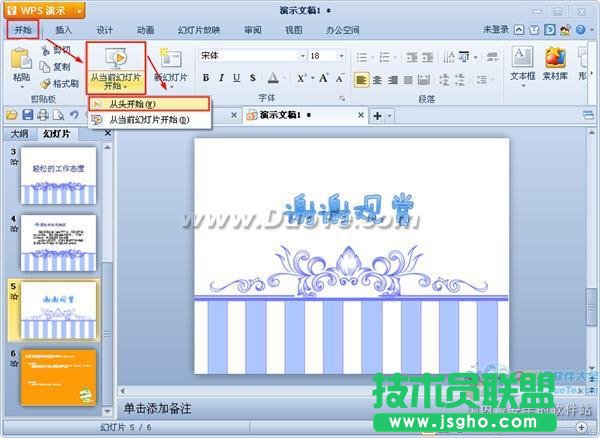Click the Print icon in quick toolbar

point(43,114)
